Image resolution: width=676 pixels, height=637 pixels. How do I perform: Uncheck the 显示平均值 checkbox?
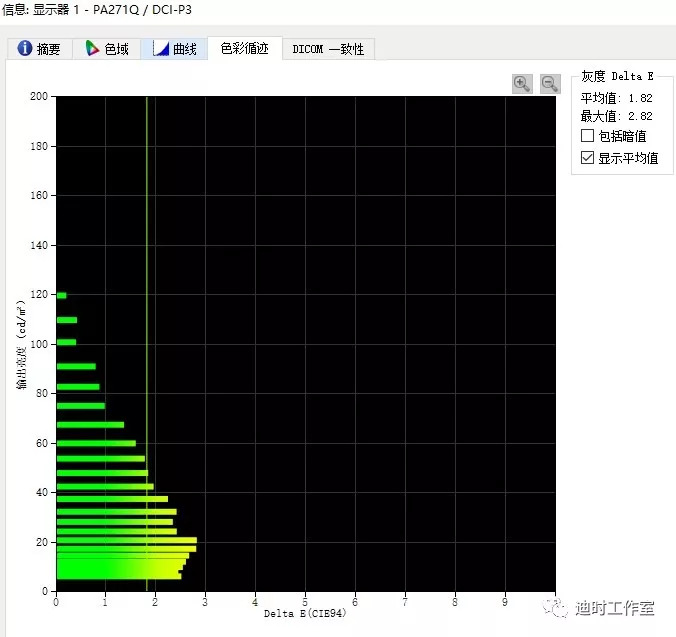pos(587,157)
